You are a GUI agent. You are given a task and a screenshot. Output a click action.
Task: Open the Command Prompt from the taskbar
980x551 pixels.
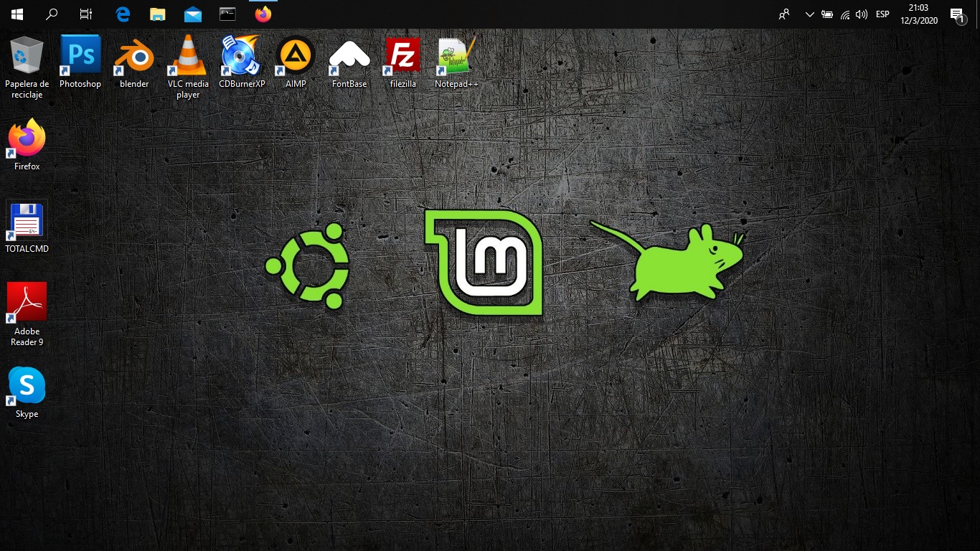coord(227,13)
